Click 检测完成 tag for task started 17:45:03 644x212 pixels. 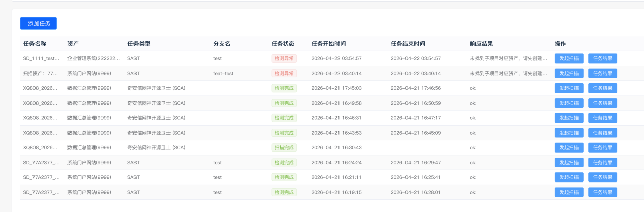tap(284, 88)
